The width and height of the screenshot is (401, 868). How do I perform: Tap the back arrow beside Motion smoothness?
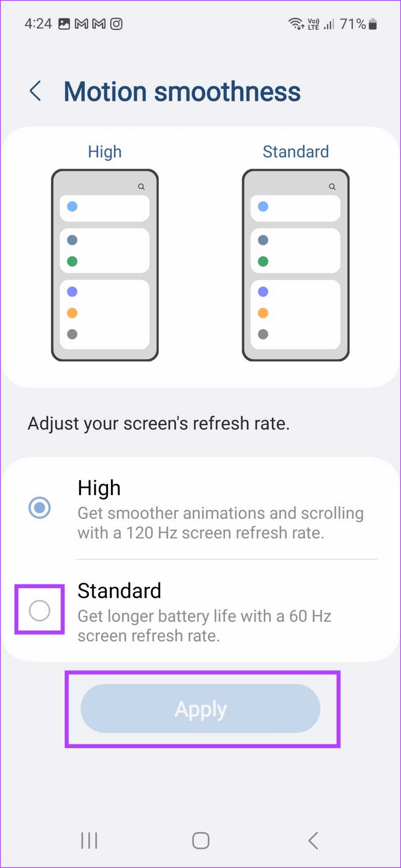pyautogui.click(x=36, y=90)
